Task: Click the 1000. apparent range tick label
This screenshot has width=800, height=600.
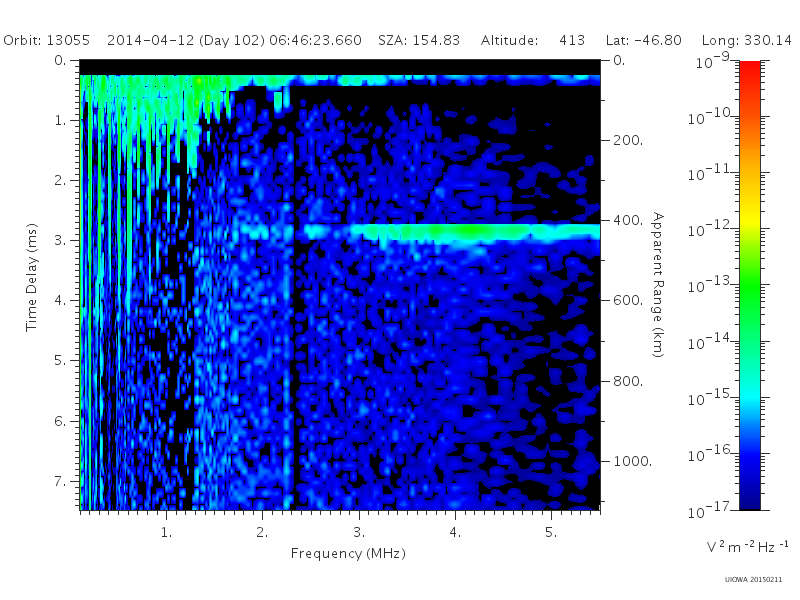Action: [x=632, y=461]
